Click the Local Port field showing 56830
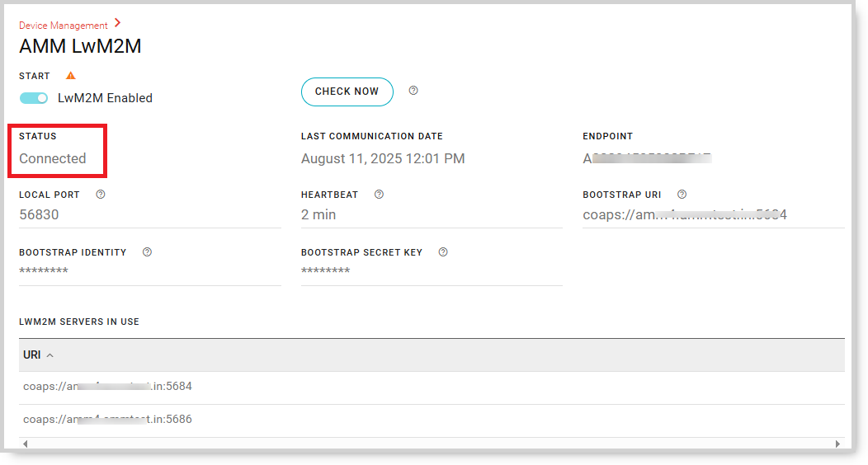The image size is (868, 465). pyautogui.click(x=149, y=215)
